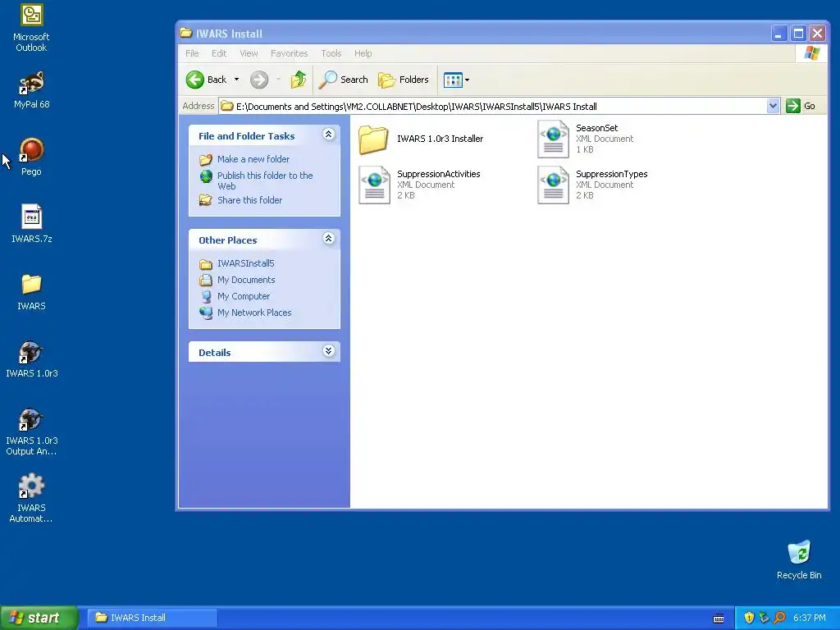Go up one folder level

tap(299, 80)
